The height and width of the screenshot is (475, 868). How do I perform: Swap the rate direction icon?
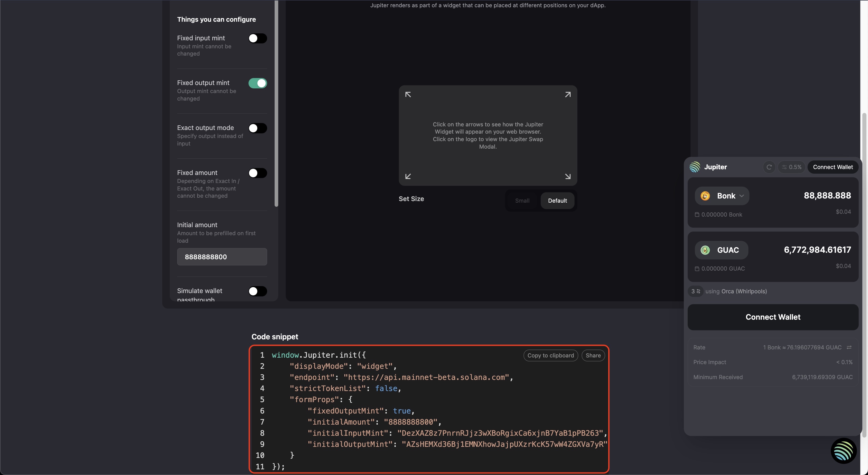click(849, 348)
